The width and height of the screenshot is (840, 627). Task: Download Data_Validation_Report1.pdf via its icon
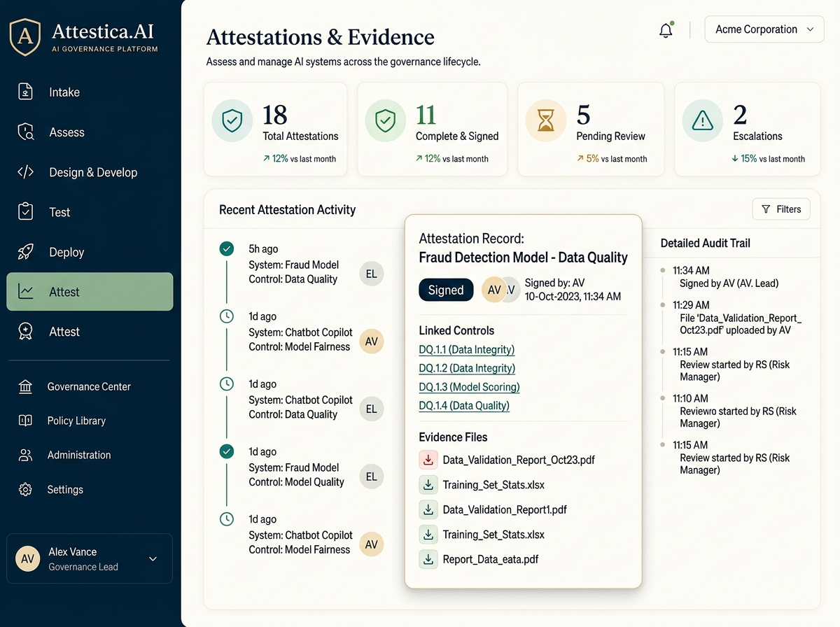pos(428,509)
